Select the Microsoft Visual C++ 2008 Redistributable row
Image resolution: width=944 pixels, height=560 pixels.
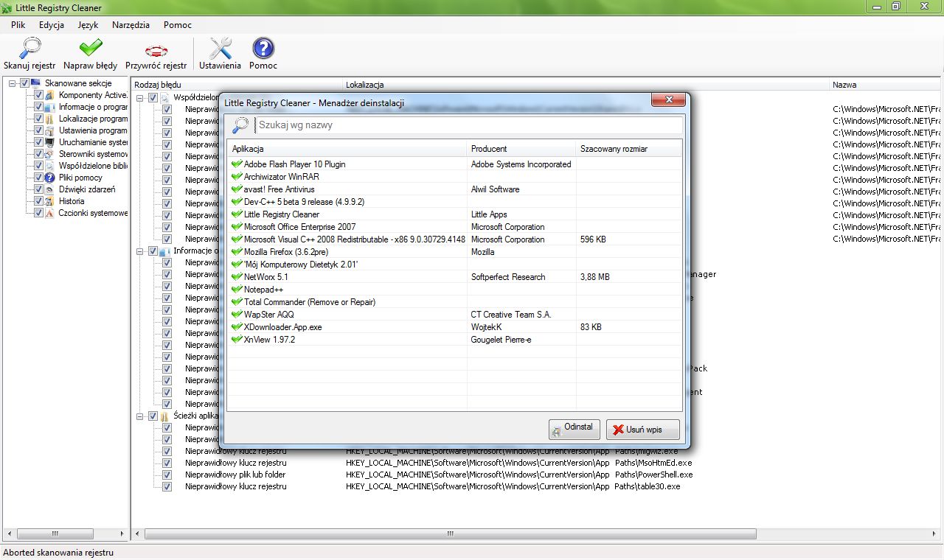coord(455,239)
